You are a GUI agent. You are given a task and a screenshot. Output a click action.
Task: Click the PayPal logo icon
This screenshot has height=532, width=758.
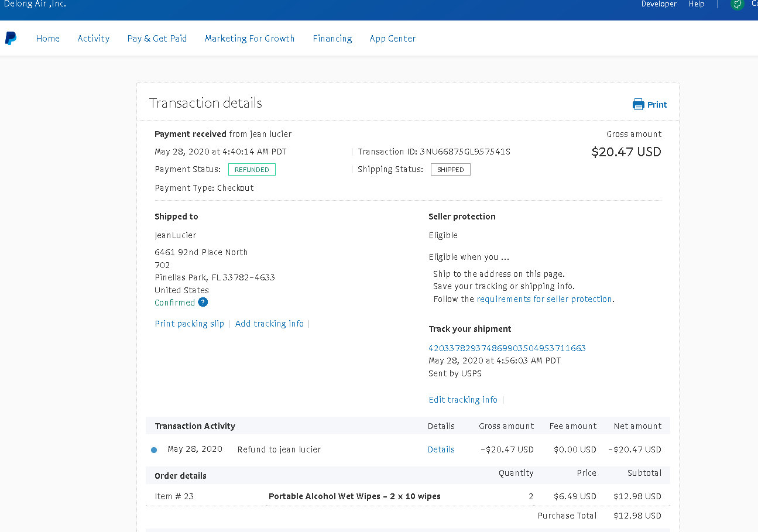coord(11,39)
